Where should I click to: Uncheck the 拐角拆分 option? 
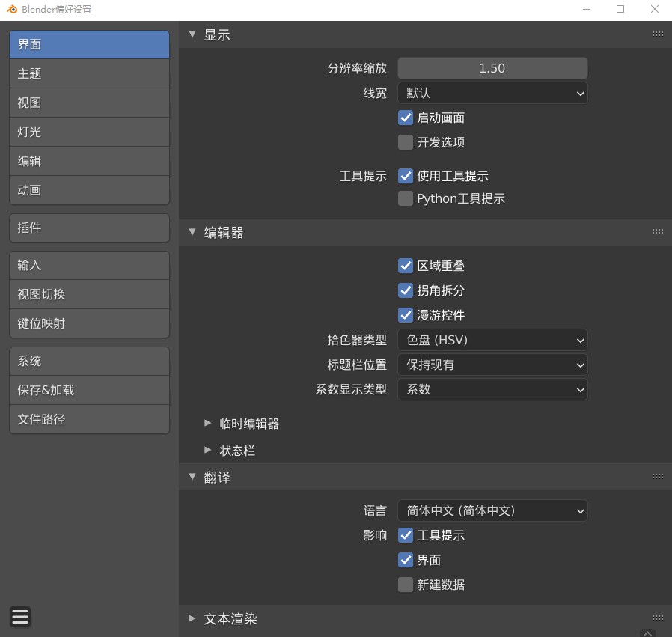[x=406, y=290]
